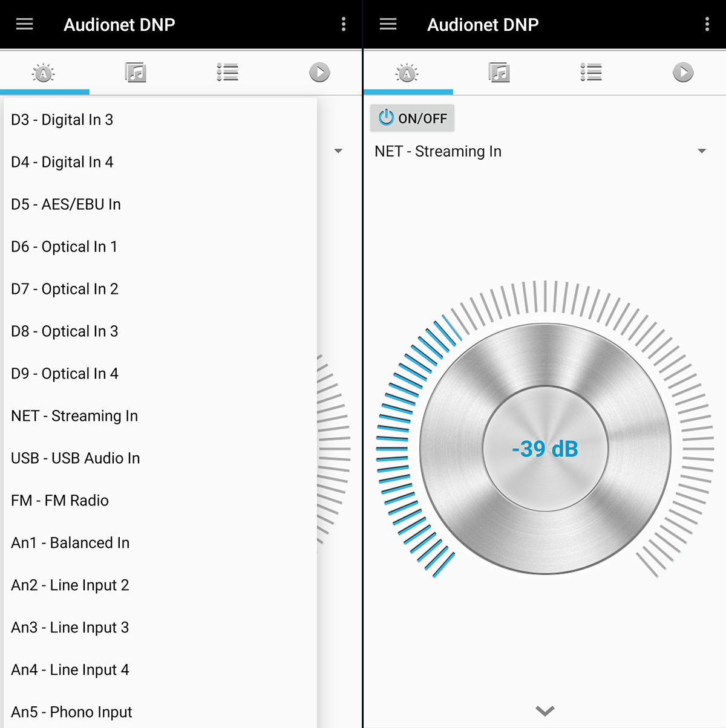The width and height of the screenshot is (726, 728).
Task: Select amplifier control tab in left screen
Action: point(44,73)
